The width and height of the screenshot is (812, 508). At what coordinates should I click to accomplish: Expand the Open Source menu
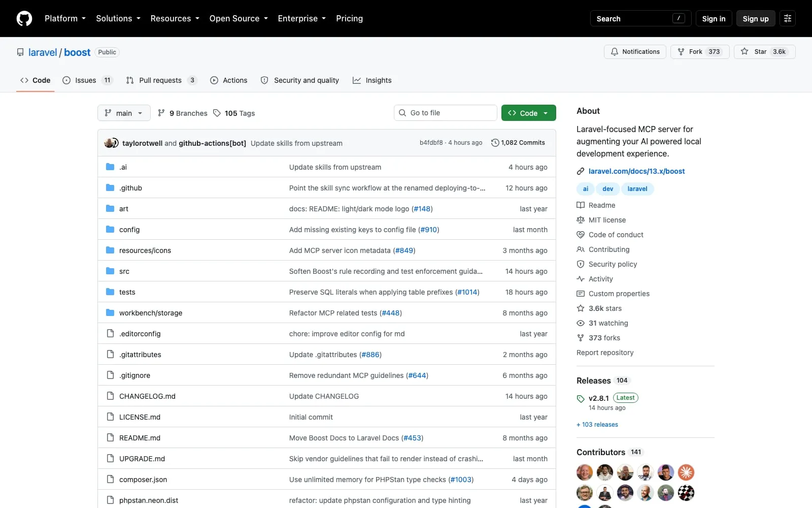tap(239, 18)
